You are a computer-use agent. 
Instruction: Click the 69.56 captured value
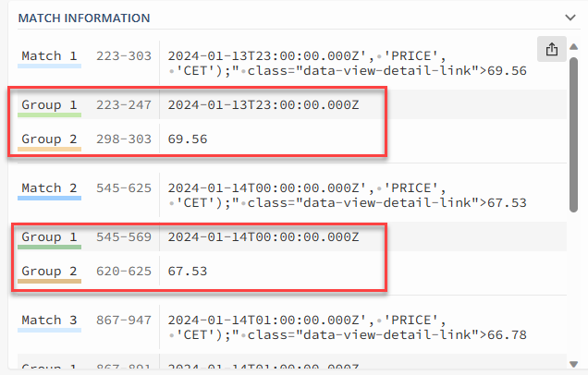[188, 139]
